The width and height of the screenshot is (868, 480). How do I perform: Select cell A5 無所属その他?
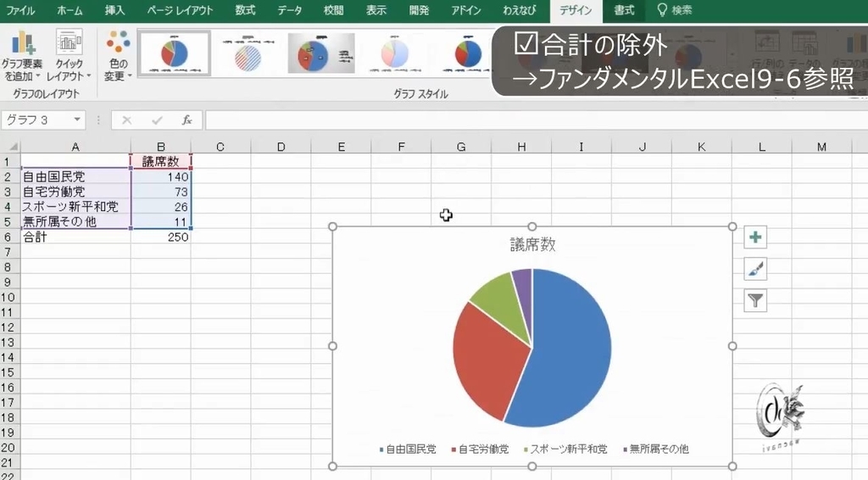tap(75, 221)
